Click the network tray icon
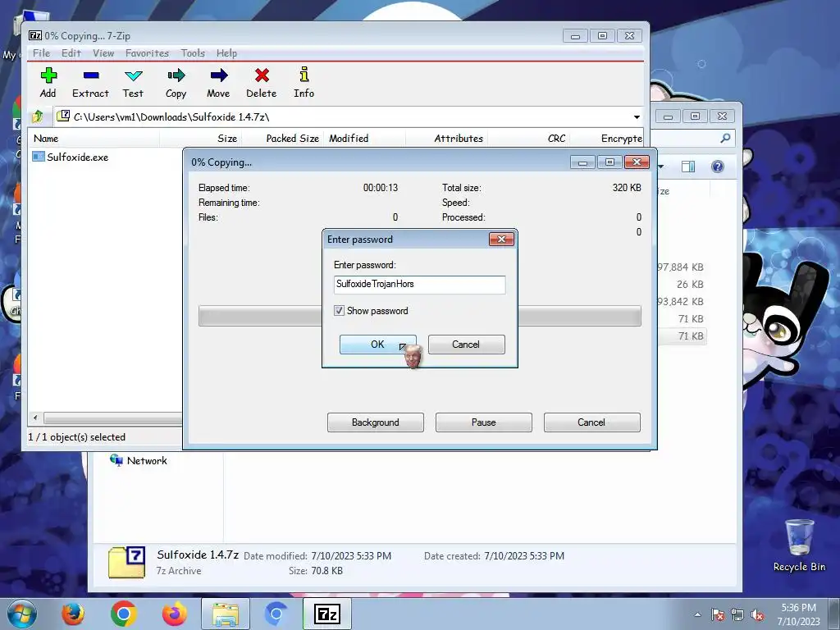840x630 pixels. click(737, 615)
